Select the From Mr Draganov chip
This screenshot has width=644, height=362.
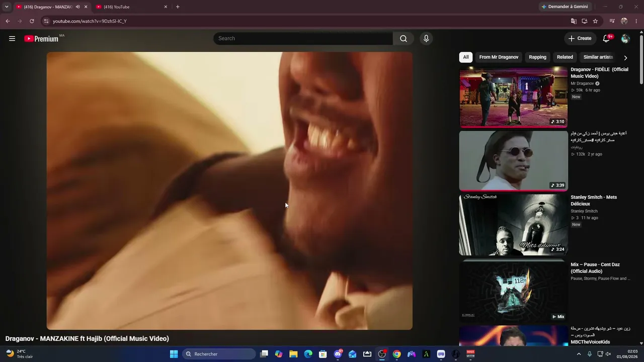click(x=499, y=57)
